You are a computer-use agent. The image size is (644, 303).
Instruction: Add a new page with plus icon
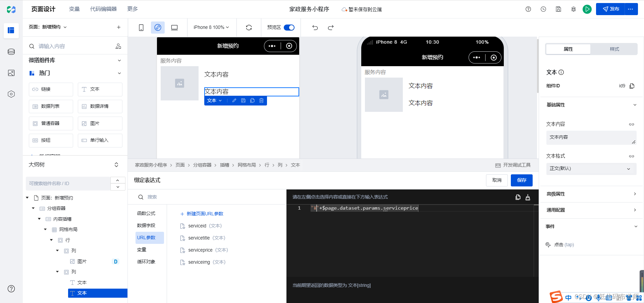point(118,27)
